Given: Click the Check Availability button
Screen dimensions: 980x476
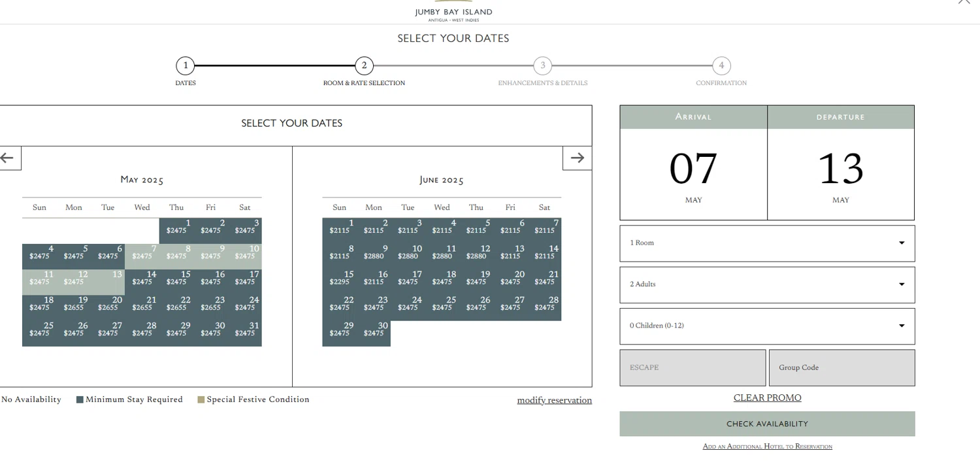Looking at the screenshot, I should point(767,424).
